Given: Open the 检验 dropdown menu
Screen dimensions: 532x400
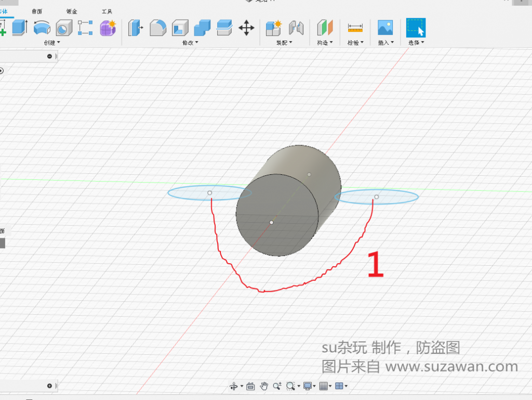Looking at the screenshot, I should pyautogui.click(x=355, y=43).
